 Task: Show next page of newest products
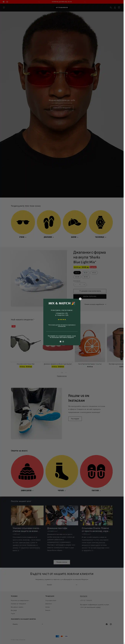(x=66, y=372)
